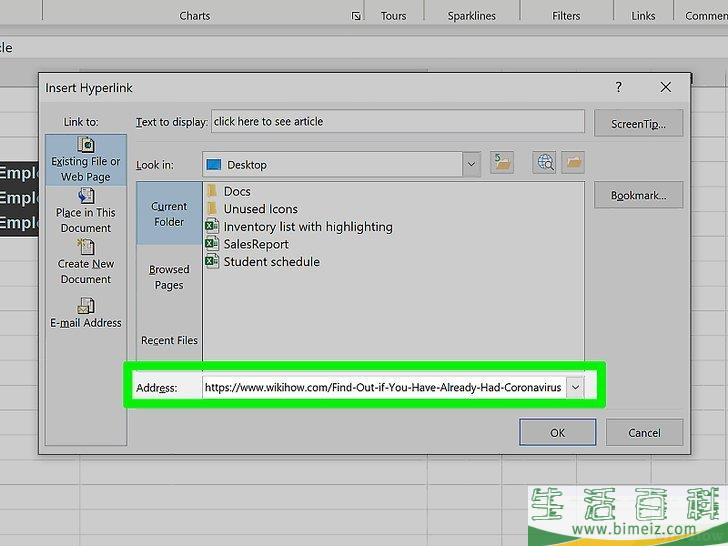This screenshot has width=728, height=546.
Task: Confirm hyperlink with OK button
Action: (x=558, y=433)
